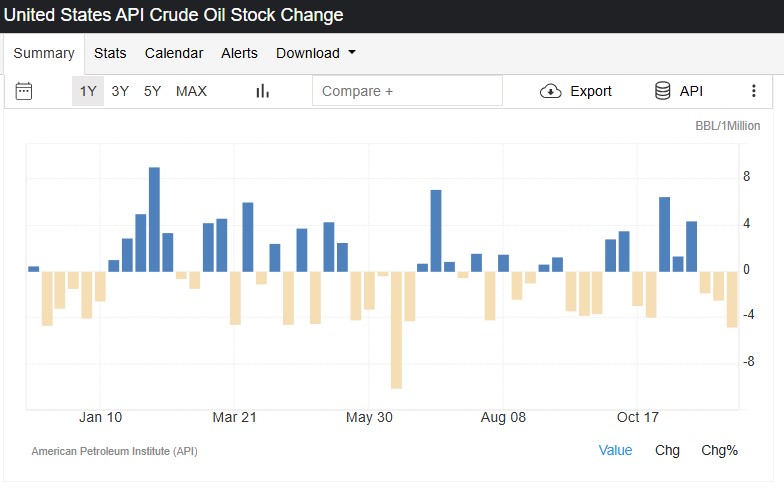Switch chart to Chg view
Image resolution: width=784 pixels, height=490 pixels.
click(667, 450)
